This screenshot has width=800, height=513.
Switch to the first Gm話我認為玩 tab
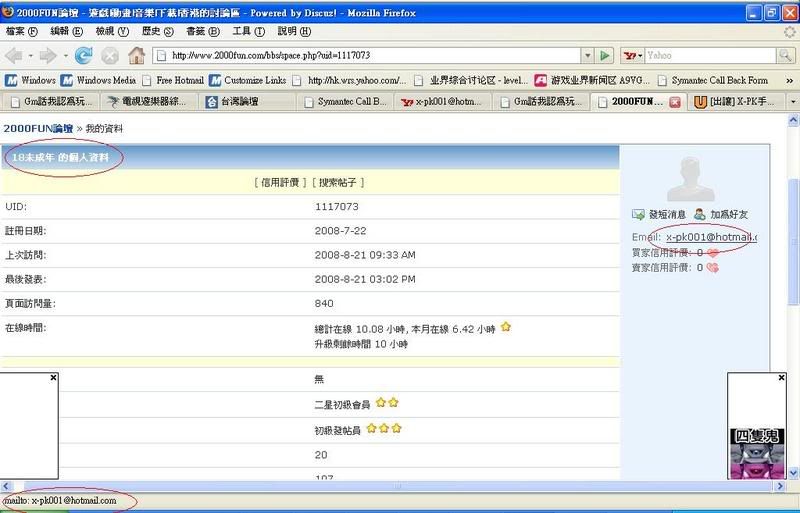pos(51,102)
